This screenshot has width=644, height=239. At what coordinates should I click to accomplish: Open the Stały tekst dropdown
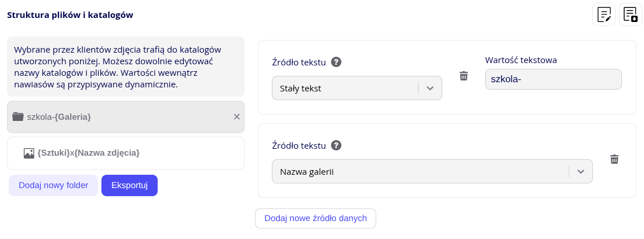pos(356,89)
